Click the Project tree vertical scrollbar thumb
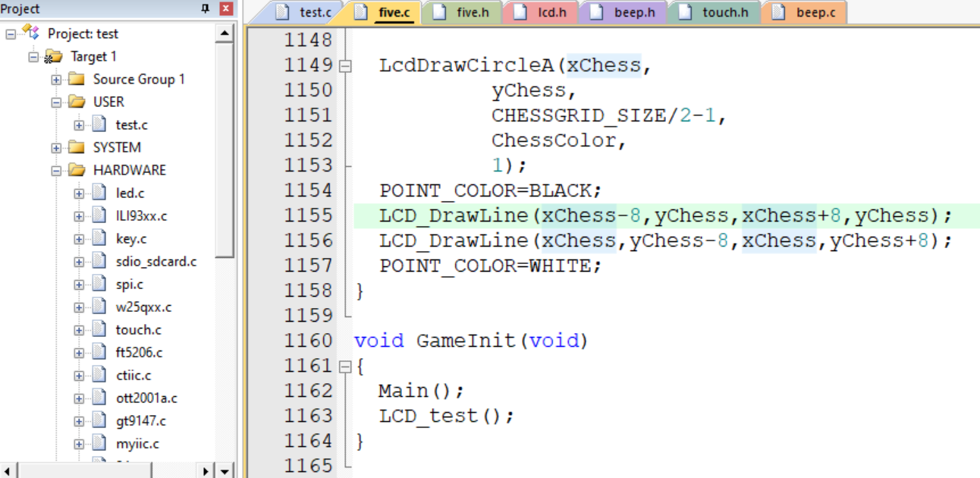Screen dimensions: 980x478 (225, 149)
